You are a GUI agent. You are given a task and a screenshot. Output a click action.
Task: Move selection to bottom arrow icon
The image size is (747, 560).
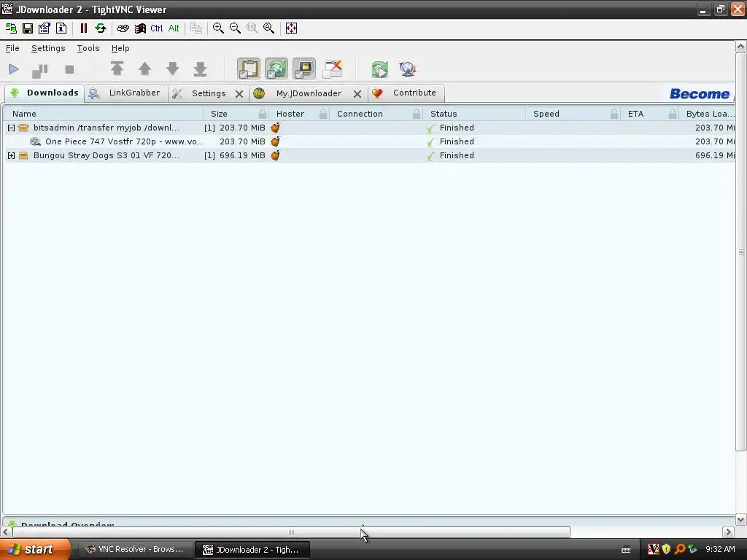coord(200,69)
